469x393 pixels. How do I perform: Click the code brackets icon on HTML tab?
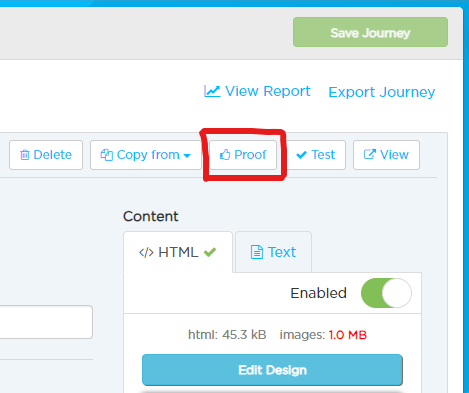point(146,253)
